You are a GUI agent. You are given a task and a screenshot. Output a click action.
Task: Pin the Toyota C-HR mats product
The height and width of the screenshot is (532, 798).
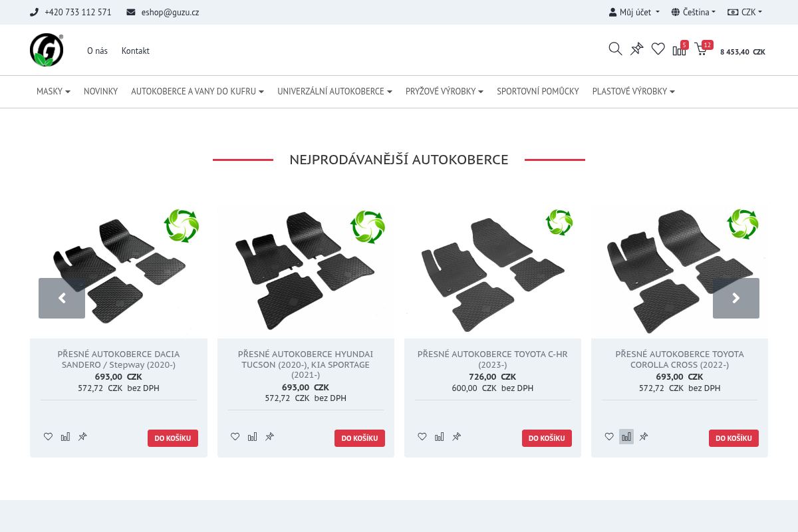tap(456, 437)
